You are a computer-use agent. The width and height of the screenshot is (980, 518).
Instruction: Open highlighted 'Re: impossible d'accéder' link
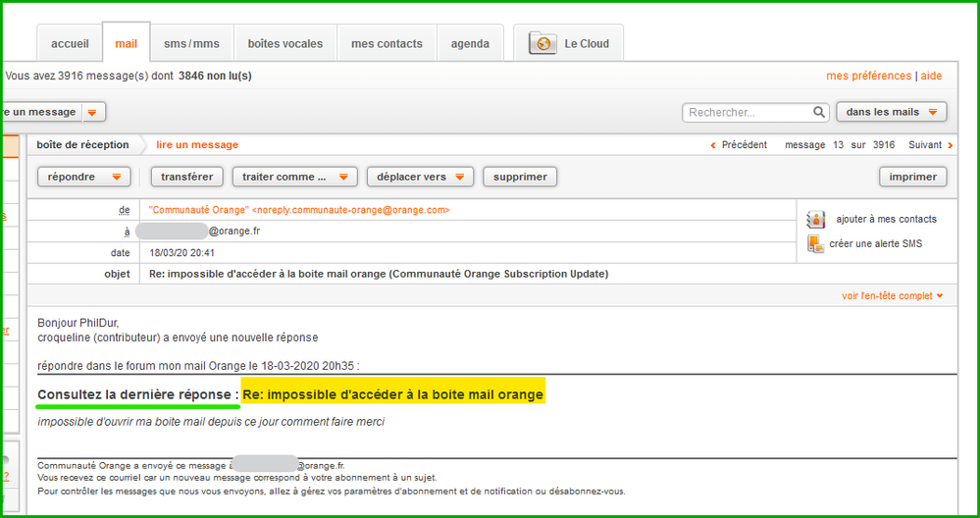[393, 395]
